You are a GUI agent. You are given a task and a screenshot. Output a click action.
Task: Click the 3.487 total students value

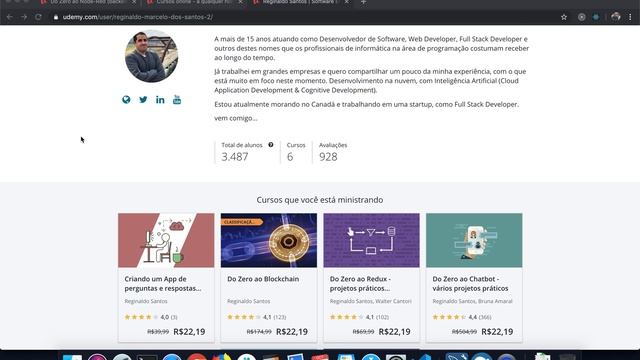[x=235, y=157]
